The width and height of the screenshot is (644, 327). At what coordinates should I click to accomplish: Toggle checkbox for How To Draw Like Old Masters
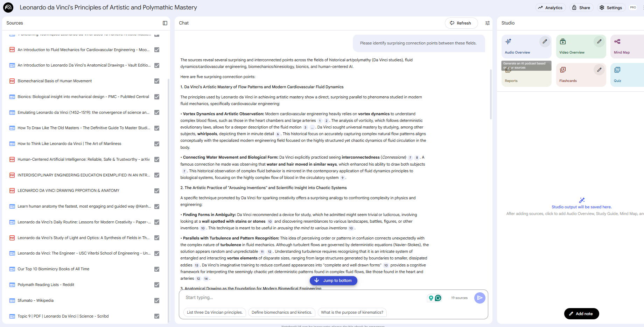157,128
